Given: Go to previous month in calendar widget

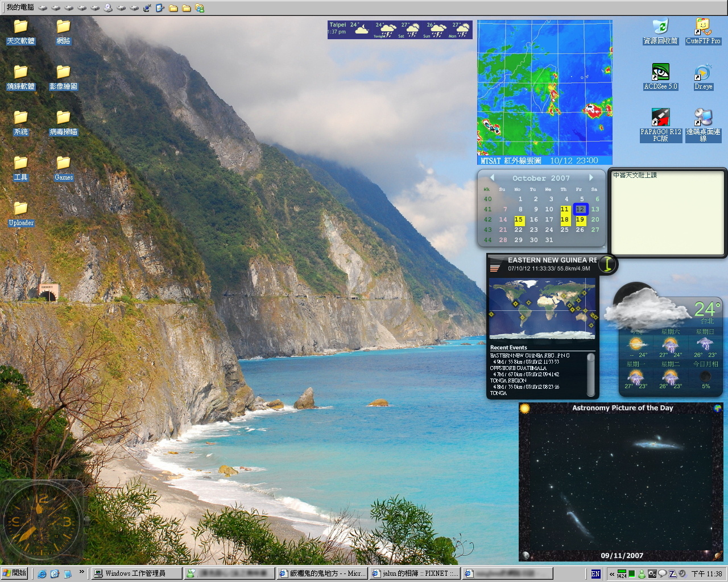Looking at the screenshot, I should (492, 177).
